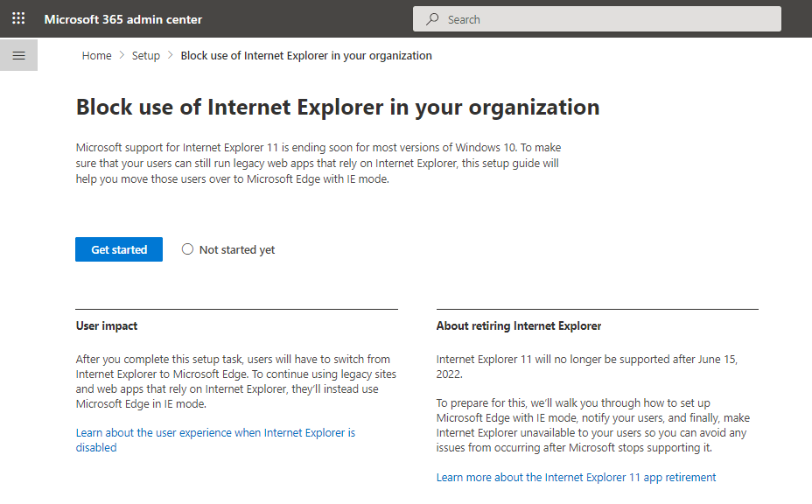Click About retiring Internet Explorer heading

pyautogui.click(x=518, y=325)
